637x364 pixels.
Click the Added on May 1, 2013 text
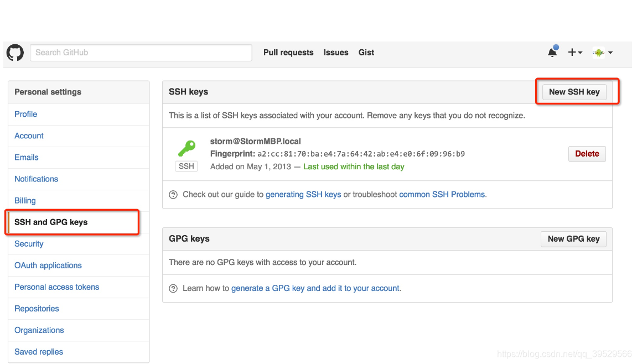point(250,167)
